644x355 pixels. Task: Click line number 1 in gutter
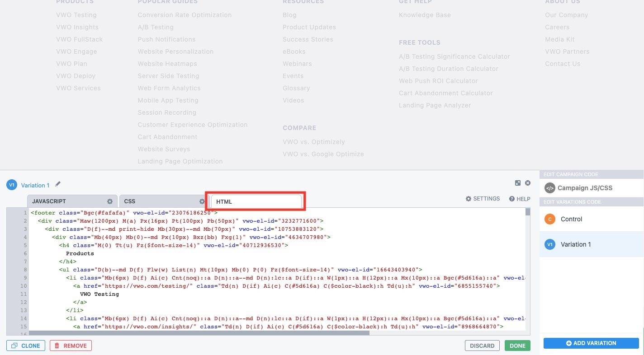26,213
